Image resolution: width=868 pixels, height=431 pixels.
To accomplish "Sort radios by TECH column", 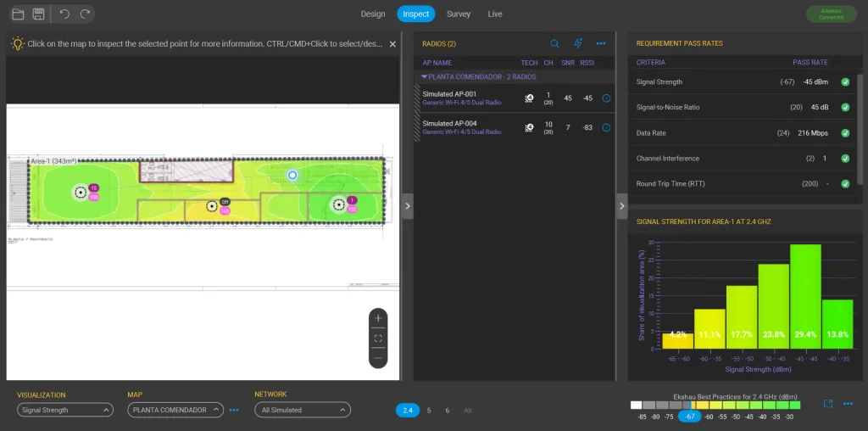I will 529,63.
